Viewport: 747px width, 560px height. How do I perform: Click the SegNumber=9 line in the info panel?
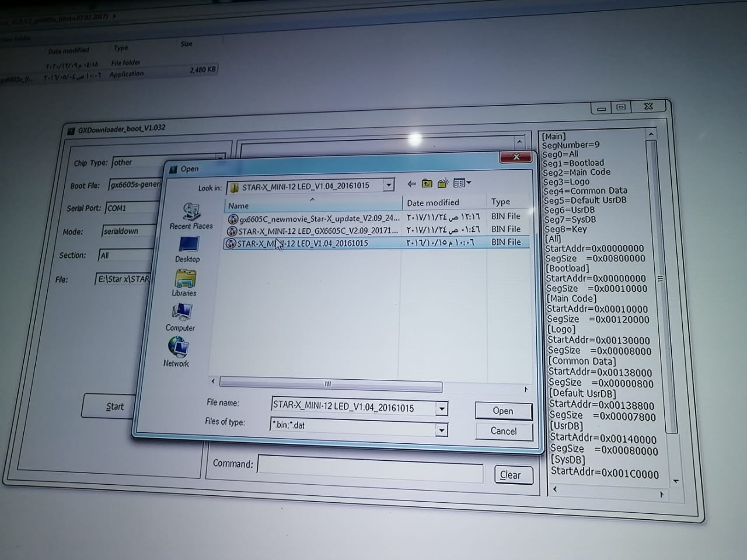tap(571, 145)
